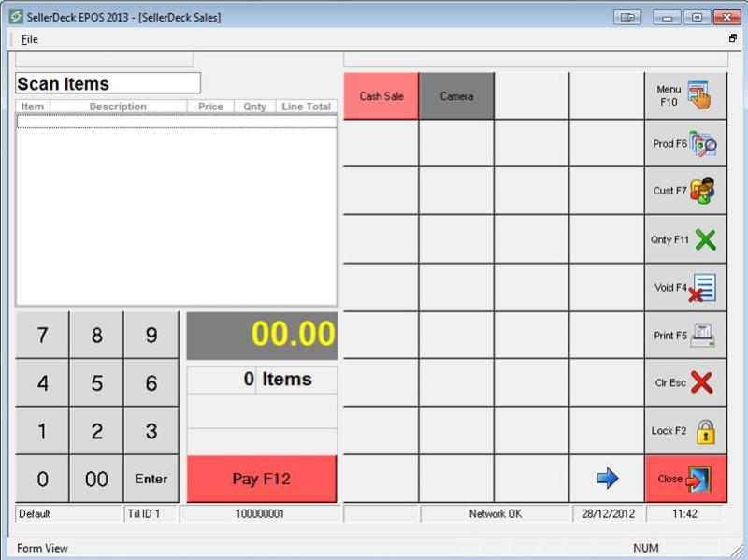Tap keypad digit 2
Image resolution: width=748 pixels, height=560 pixels.
(96, 431)
